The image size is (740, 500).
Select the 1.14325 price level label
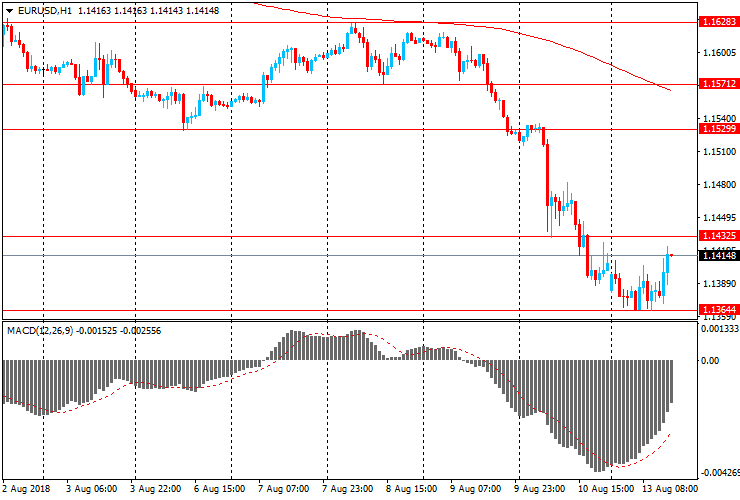(719, 236)
